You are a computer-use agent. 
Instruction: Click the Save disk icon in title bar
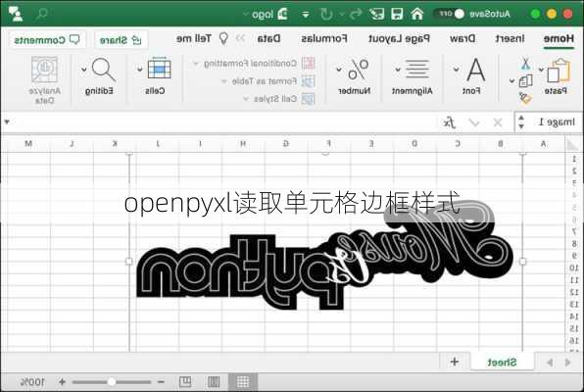point(397,14)
